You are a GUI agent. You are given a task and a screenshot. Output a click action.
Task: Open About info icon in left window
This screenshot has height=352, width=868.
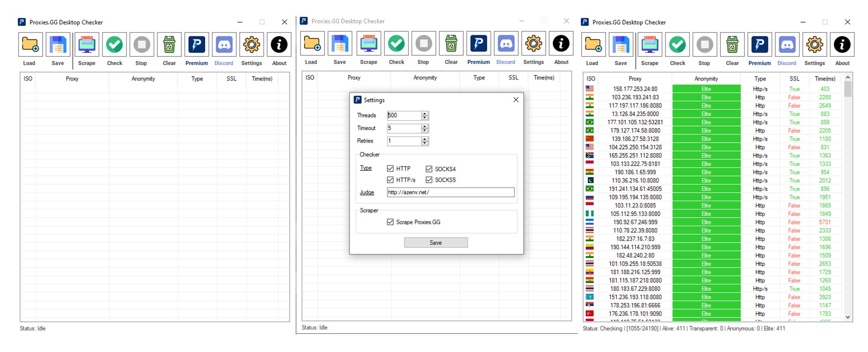279,44
